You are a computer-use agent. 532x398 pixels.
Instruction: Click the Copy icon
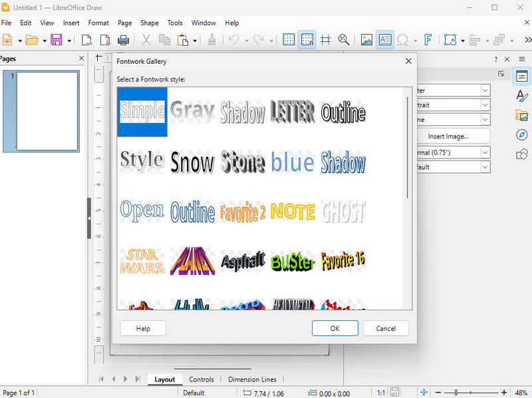click(x=164, y=40)
